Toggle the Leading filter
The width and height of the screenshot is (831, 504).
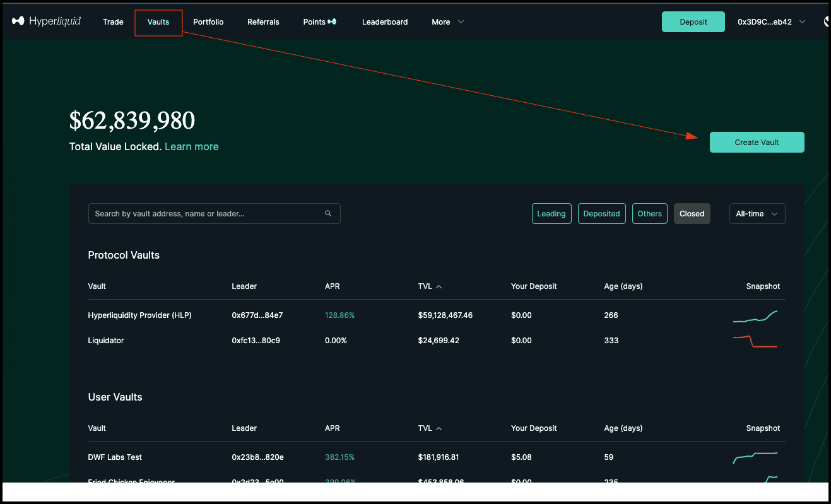point(551,214)
